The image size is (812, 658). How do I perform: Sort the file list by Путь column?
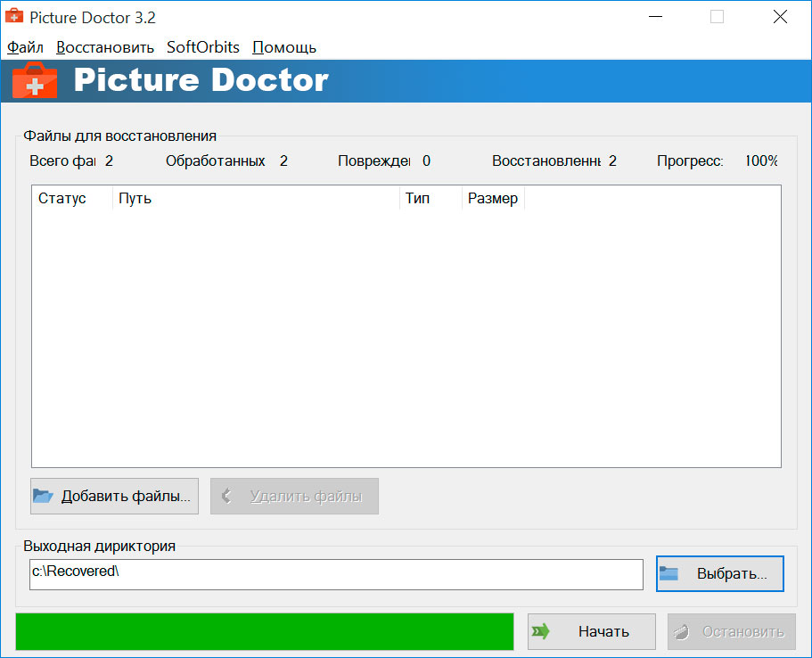click(x=256, y=199)
